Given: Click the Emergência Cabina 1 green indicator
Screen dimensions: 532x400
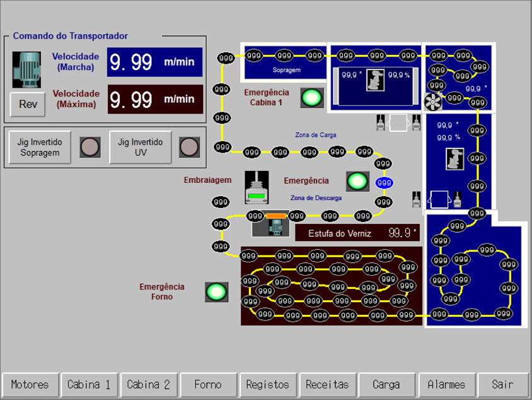Looking at the screenshot, I should [311, 97].
